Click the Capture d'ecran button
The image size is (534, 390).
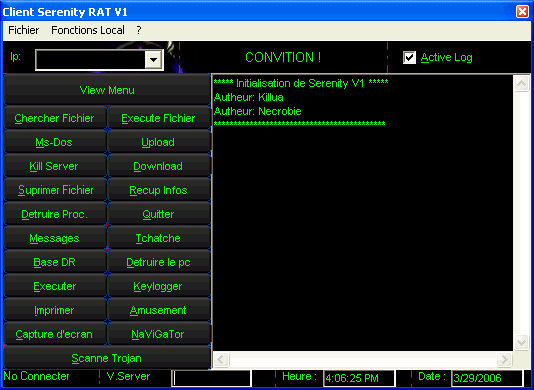54,334
